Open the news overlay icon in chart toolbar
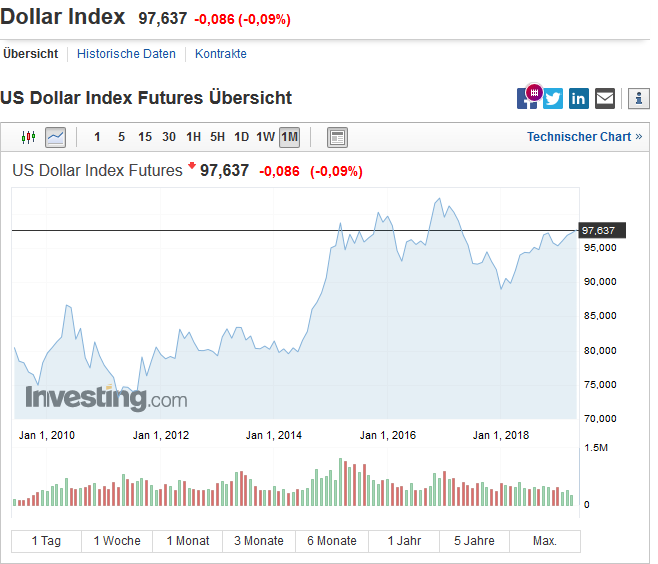Screen dimensions: 658x564 [337, 137]
